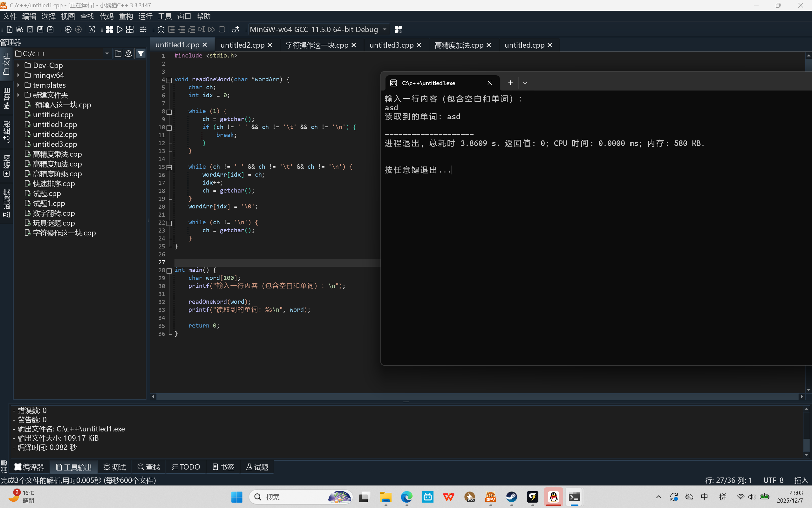Click the editor horizontal scrollbar track

pyautogui.click(x=471, y=397)
